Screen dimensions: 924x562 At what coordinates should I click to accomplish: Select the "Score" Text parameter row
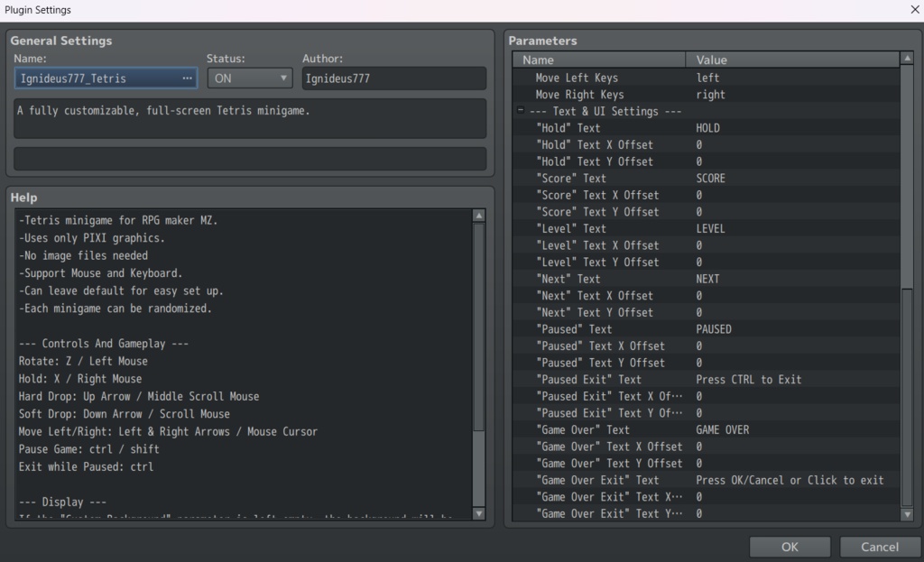pyautogui.click(x=706, y=178)
